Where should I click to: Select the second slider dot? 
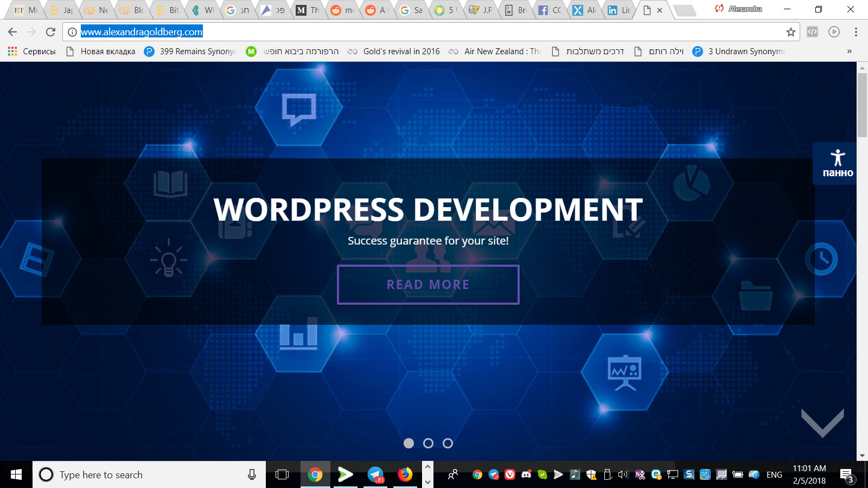click(428, 443)
